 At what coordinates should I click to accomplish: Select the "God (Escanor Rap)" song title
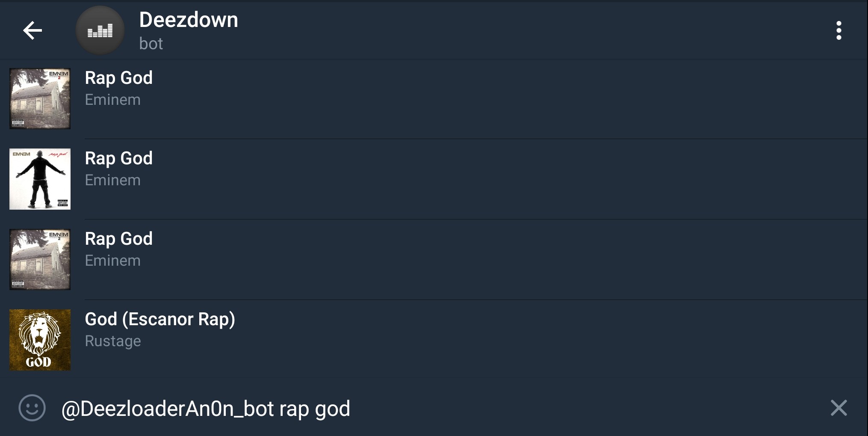pos(160,320)
